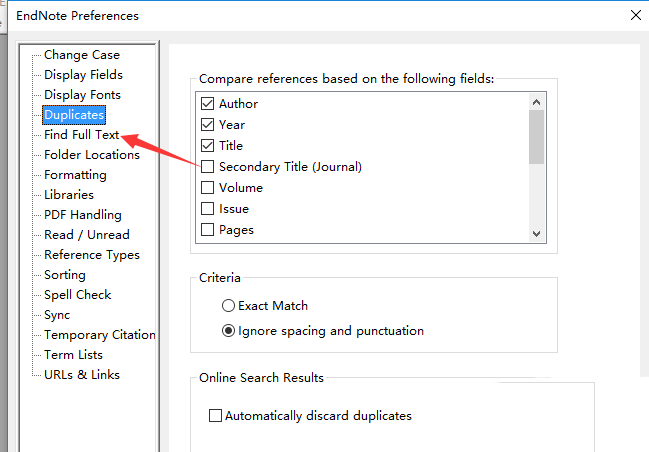Viewport: 649px width, 452px height.
Task: Click field list scrollbar down arrow
Action: 536,233
